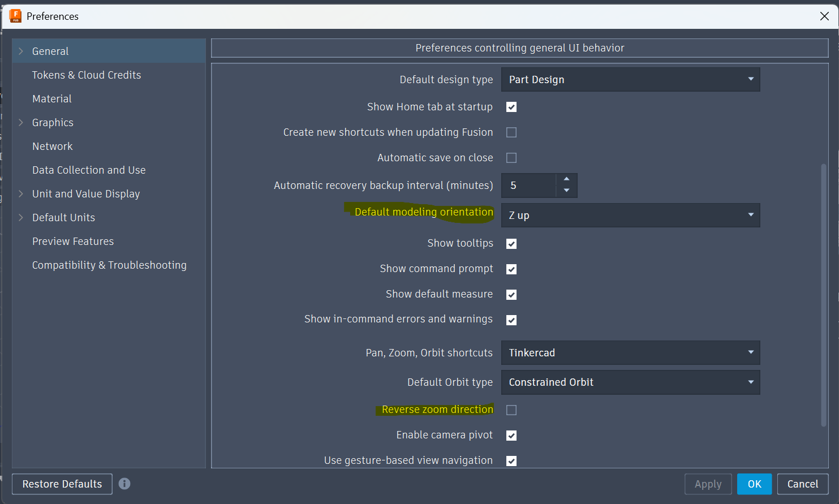Disable Enable camera pivot checkbox
The width and height of the screenshot is (839, 504).
(511, 436)
